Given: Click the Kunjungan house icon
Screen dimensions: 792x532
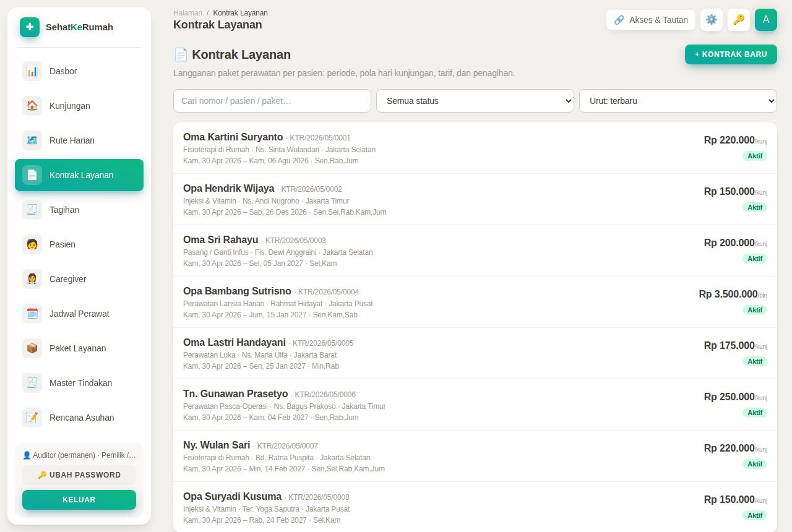Looking at the screenshot, I should (32, 106).
